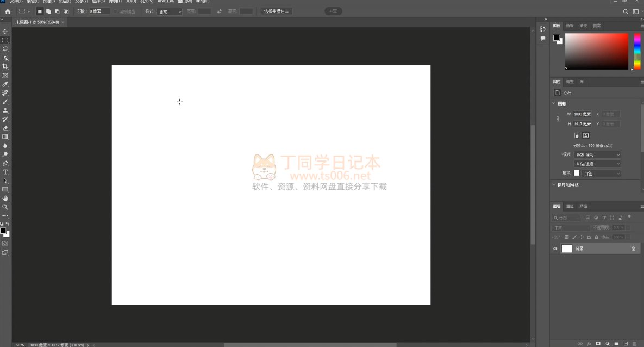
Task: Click the rainbow hue slider strip
Action: coord(637,51)
